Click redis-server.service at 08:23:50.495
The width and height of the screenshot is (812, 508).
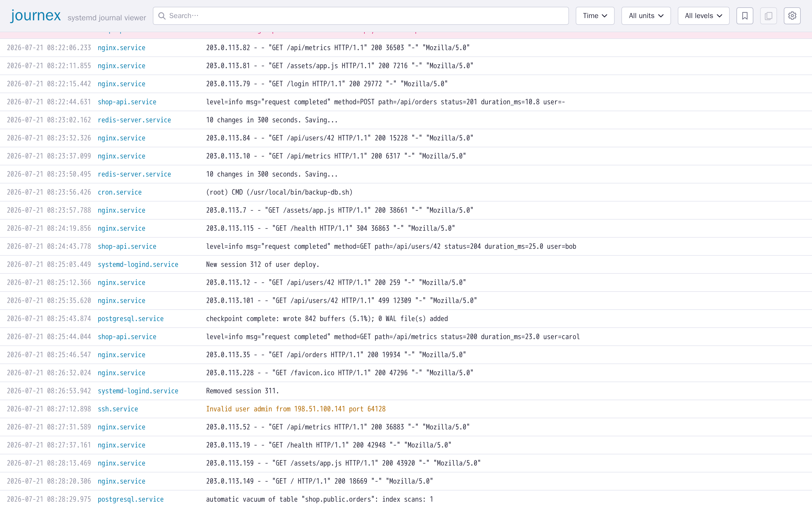point(134,174)
